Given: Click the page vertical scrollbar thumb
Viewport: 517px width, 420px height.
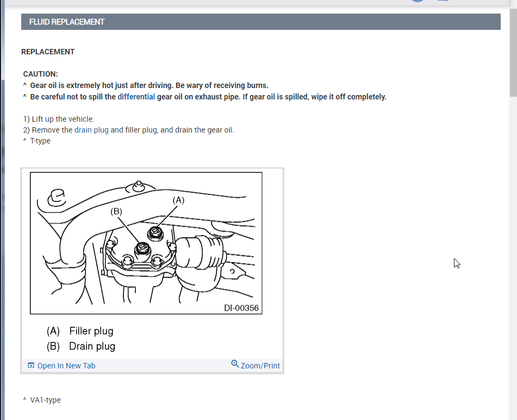Looking at the screenshot, I should point(513,53).
